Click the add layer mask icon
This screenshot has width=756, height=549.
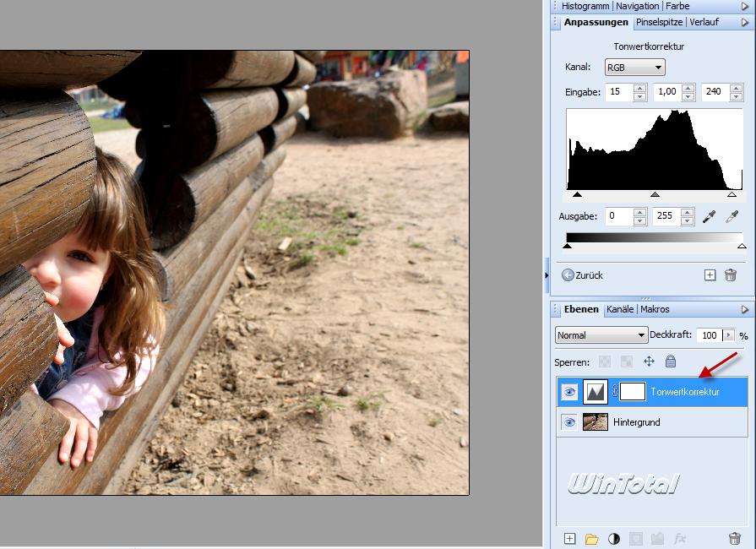pyautogui.click(x=636, y=538)
